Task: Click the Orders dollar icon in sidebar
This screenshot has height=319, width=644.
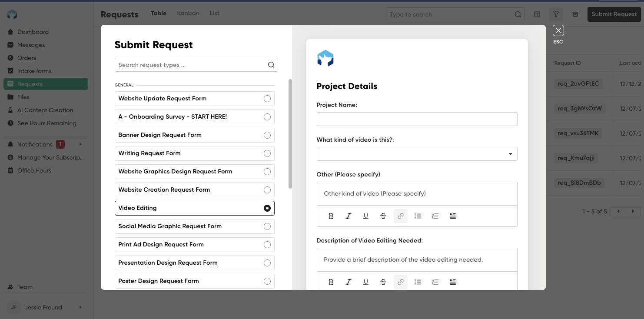Action: [x=10, y=58]
